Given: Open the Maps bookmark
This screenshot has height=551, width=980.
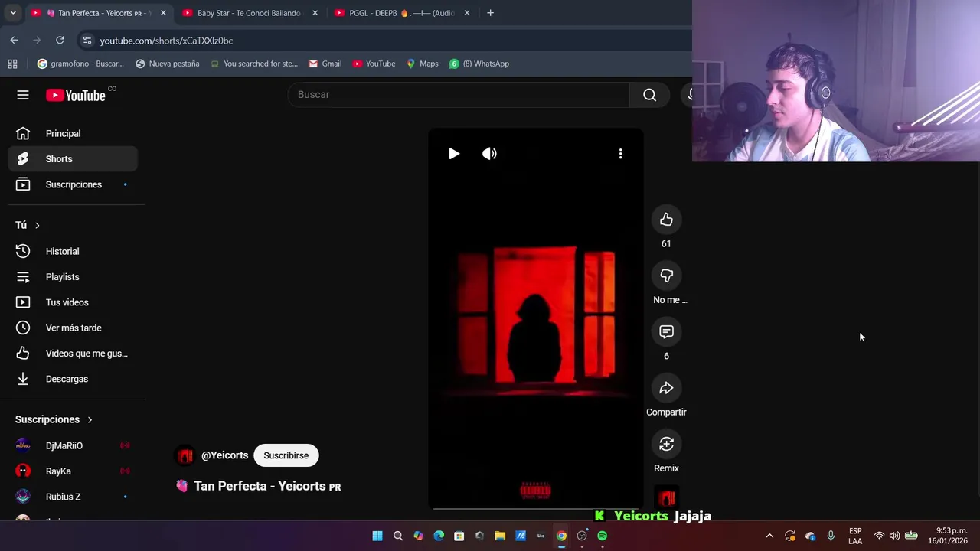Looking at the screenshot, I should [x=422, y=64].
